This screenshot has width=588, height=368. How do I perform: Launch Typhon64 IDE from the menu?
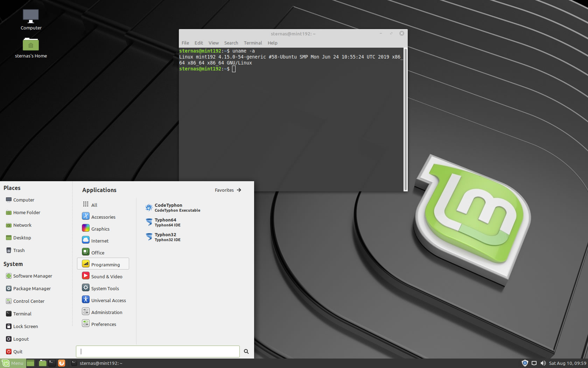click(x=163, y=222)
